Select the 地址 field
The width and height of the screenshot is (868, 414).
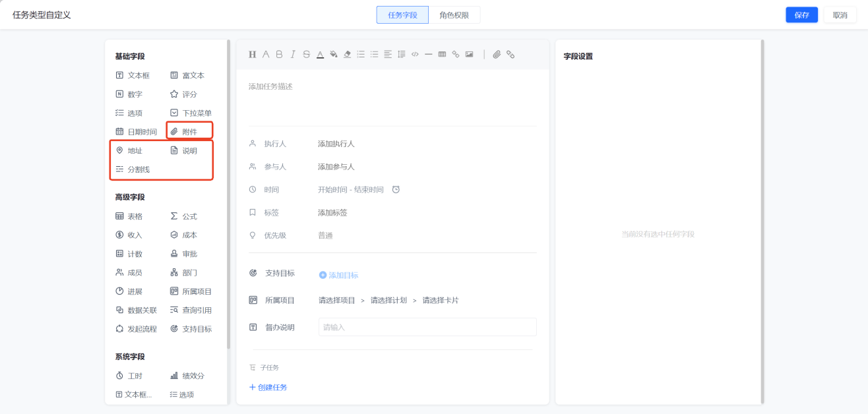[x=129, y=151]
